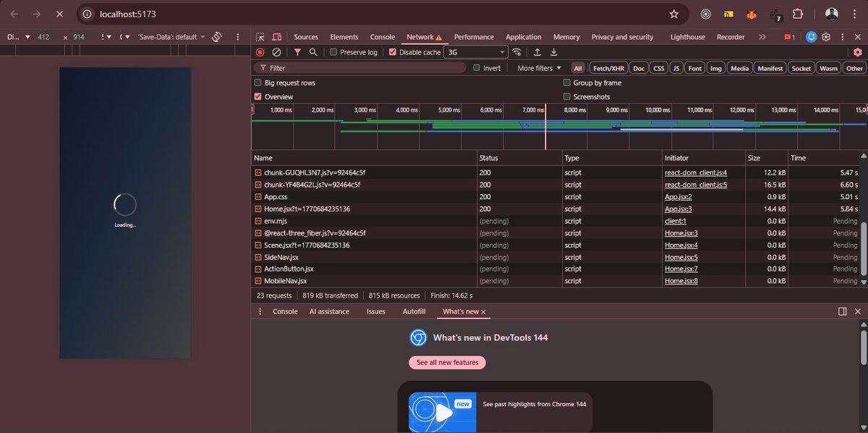Open Home.jsx:3 initiator link
The width and height of the screenshot is (868, 433).
[x=681, y=233]
